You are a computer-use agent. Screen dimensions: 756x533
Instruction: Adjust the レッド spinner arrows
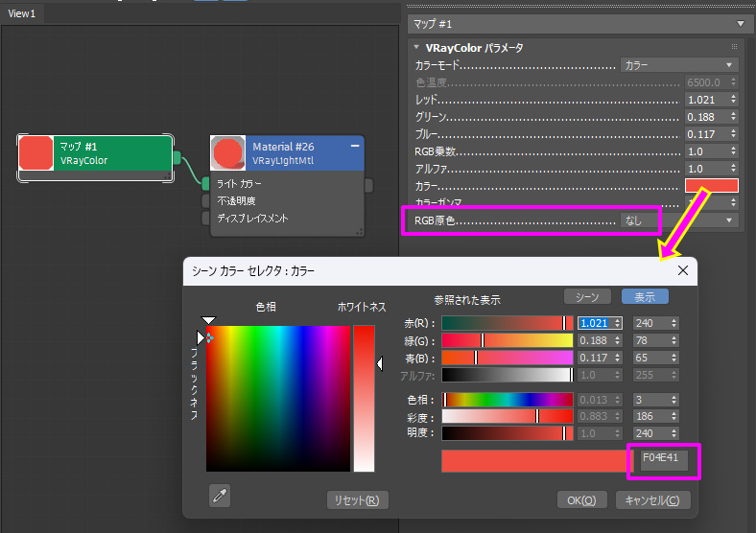click(x=733, y=100)
